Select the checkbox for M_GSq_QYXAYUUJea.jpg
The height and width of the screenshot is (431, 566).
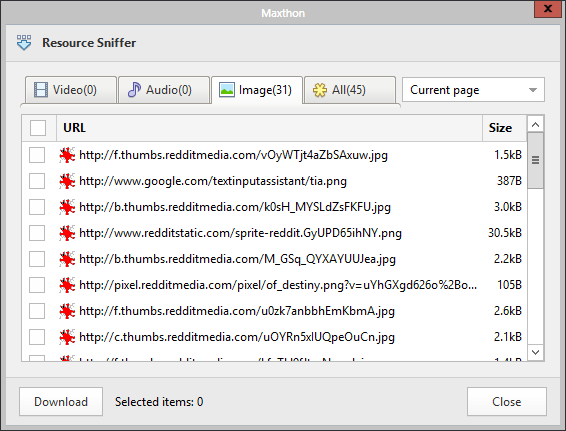tap(37, 259)
